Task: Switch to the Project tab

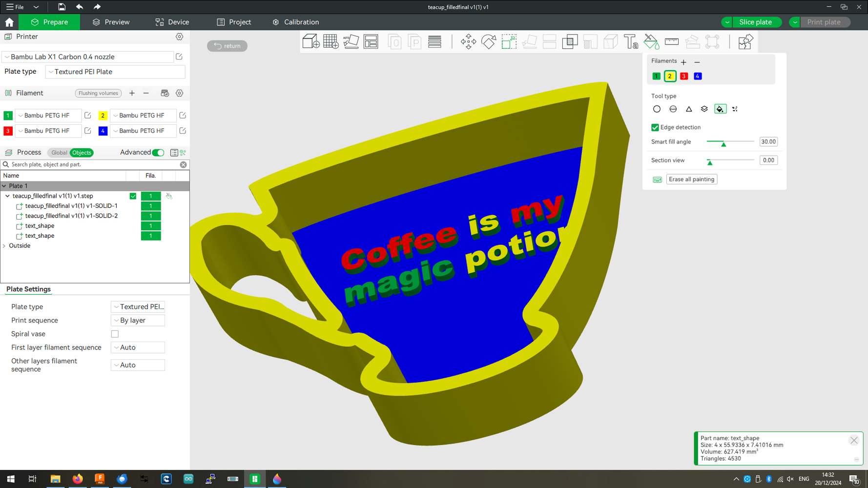Action: pyautogui.click(x=234, y=22)
